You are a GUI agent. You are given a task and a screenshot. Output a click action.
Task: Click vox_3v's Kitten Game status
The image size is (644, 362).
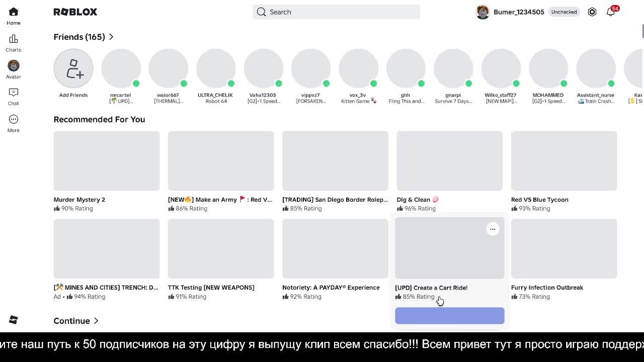[x=358, y=101]
